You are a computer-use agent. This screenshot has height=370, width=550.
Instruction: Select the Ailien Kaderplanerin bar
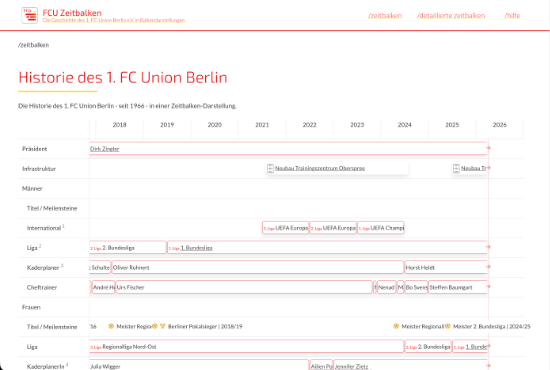point(321,365)
